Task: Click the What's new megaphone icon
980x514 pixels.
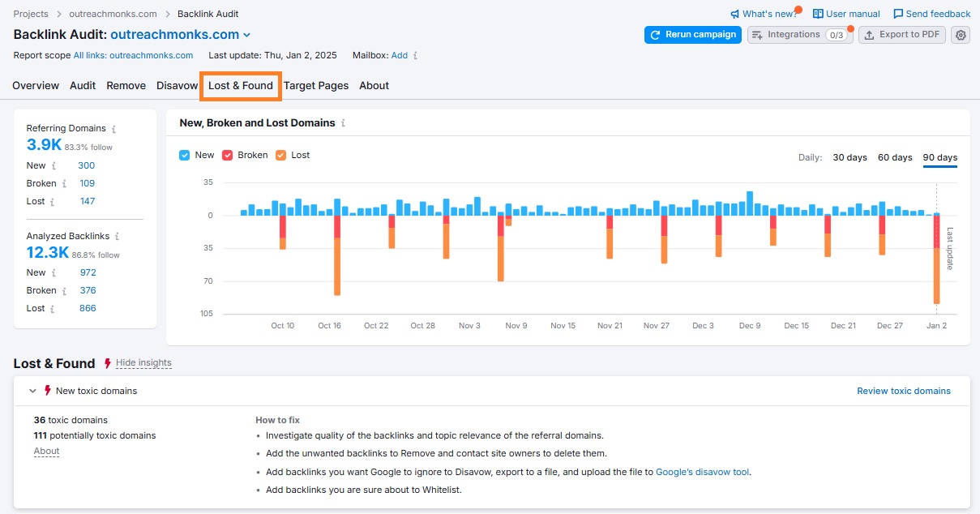Action: [x=734, y=14]
